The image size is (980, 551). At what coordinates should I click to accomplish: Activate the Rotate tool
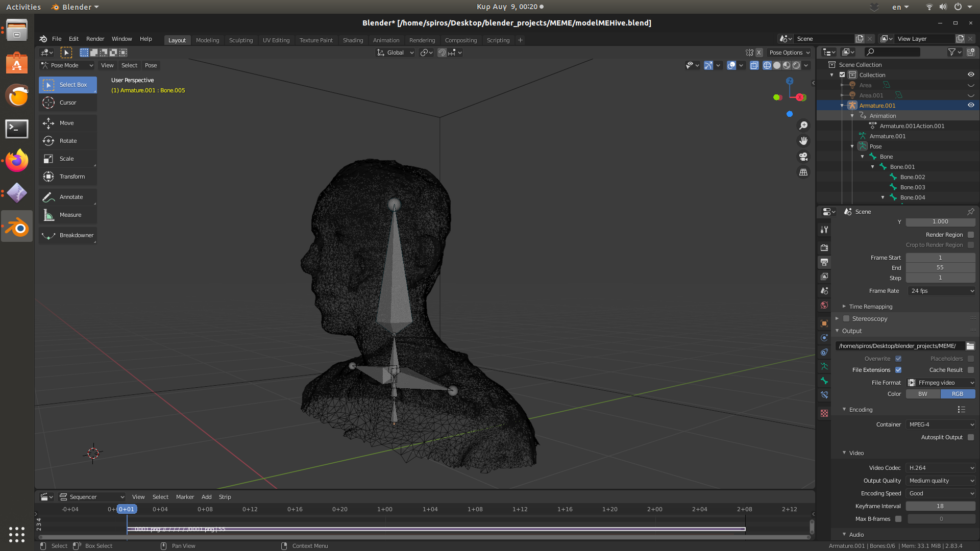67,141
